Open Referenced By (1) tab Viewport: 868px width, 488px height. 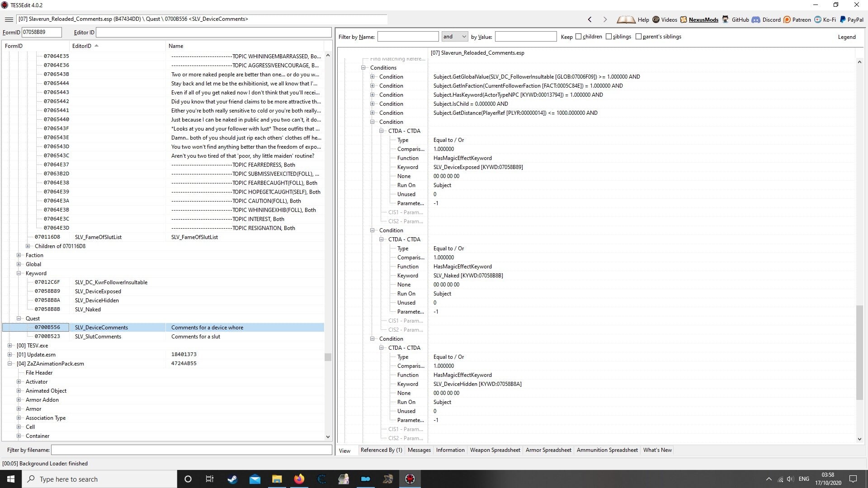[381, 450]
